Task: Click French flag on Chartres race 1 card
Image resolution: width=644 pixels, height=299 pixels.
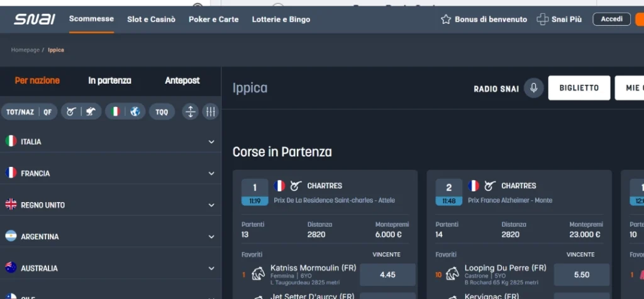Action: pos(279,186)
